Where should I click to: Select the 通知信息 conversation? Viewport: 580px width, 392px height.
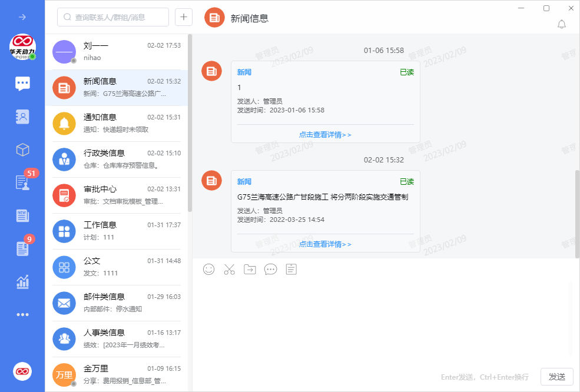point(117,124)
